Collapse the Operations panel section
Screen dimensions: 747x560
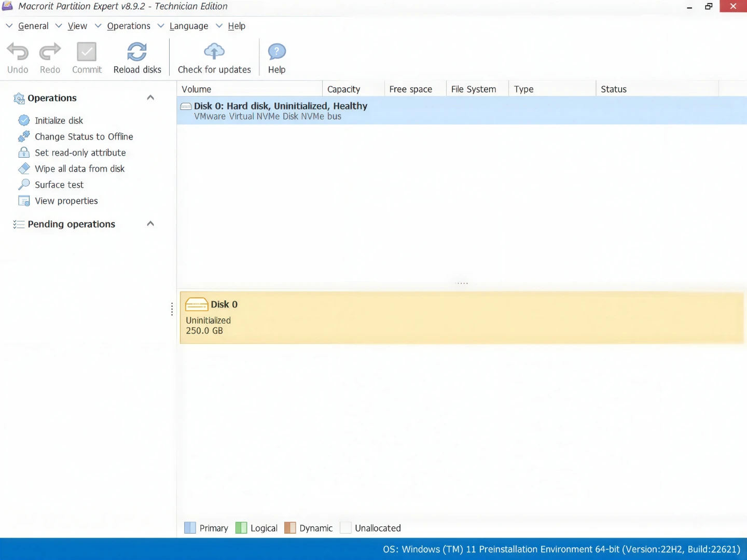tap(150, 97)
